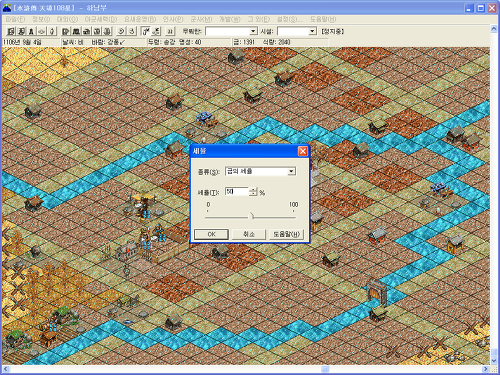Open the 도움말(H) menu in the menu bar
This screenshot has width=500, height=375.
click(323, 19)
